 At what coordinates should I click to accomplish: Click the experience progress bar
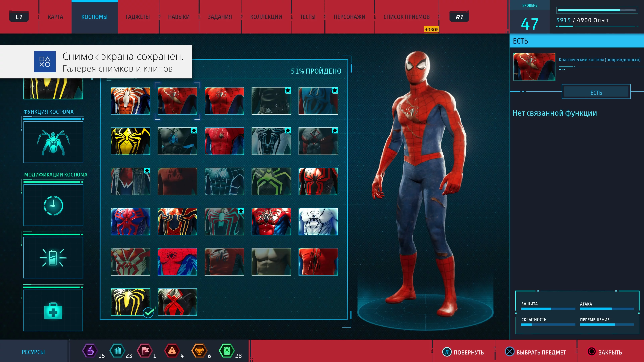597,11
